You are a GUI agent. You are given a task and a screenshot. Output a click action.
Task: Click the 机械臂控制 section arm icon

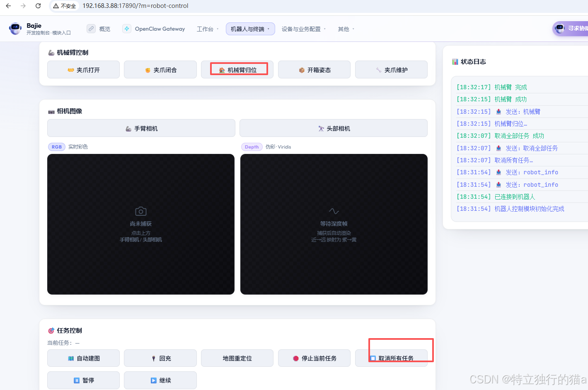tap(51, 53)
